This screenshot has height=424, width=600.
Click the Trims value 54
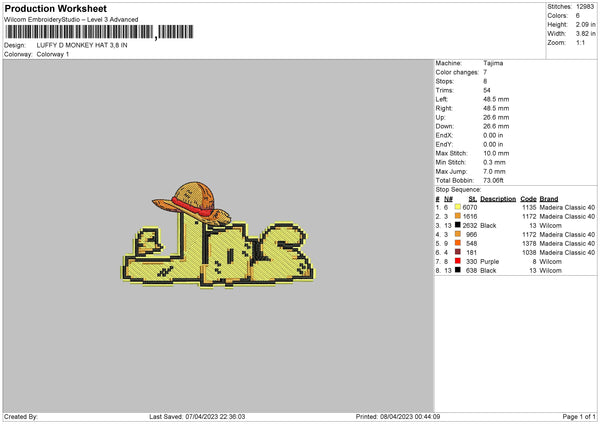(487, 90)
